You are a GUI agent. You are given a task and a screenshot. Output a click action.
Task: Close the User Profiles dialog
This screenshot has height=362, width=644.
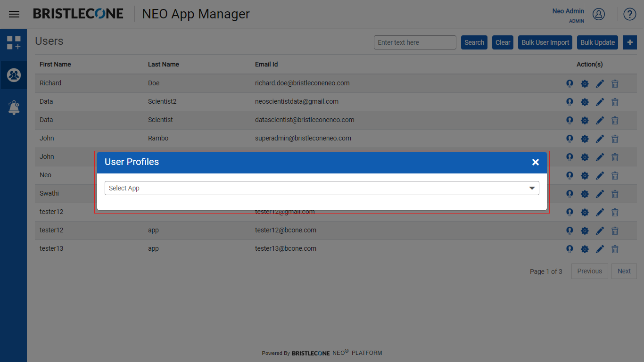tap(536, 162)
